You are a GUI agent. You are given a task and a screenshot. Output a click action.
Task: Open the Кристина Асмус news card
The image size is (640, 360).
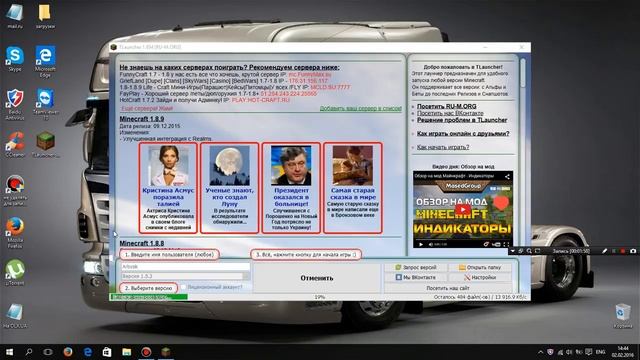[168, 188]
